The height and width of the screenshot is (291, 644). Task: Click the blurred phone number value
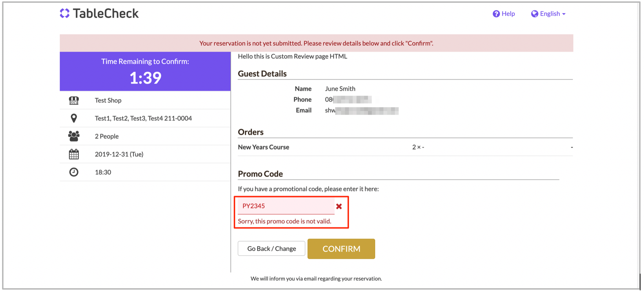pos(348,100)
